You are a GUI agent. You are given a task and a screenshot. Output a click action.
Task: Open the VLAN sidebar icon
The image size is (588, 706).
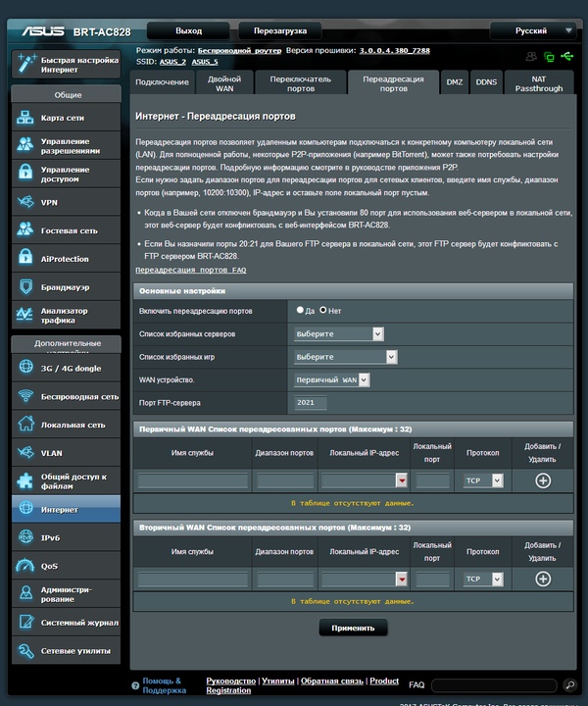pos(25,452)
